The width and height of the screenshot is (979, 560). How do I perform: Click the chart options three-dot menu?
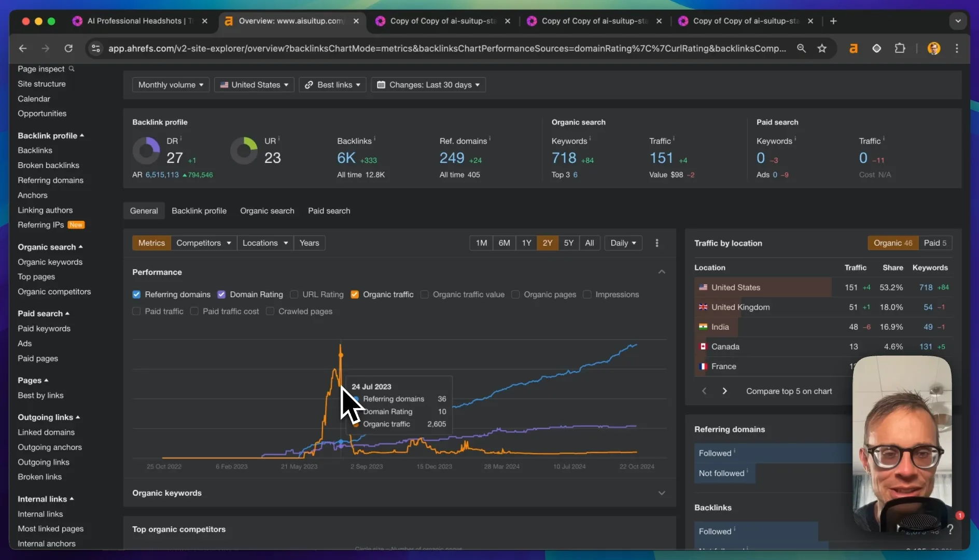(657, 243)
